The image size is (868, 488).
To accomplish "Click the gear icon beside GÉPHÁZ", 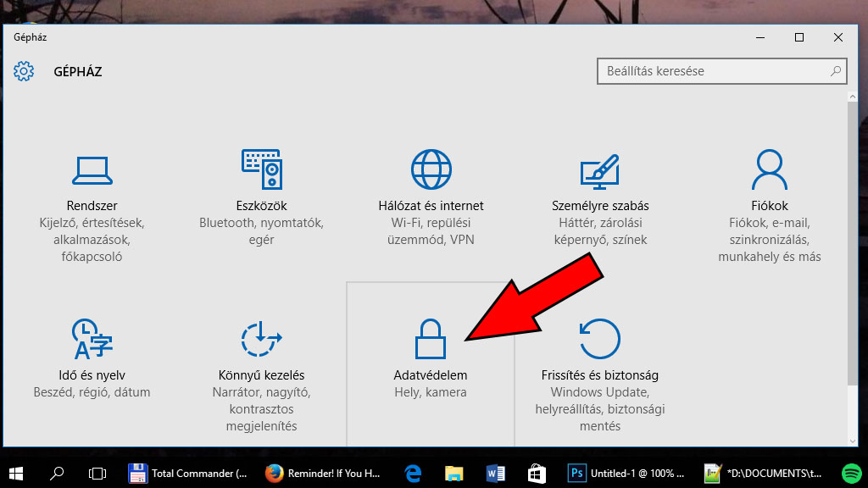I will tap(24, 72).
